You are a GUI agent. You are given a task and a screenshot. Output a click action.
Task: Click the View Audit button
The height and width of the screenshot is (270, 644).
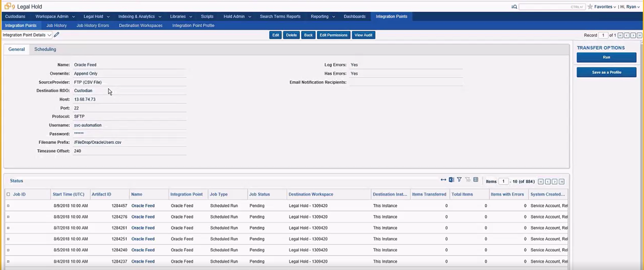[363, 35]
